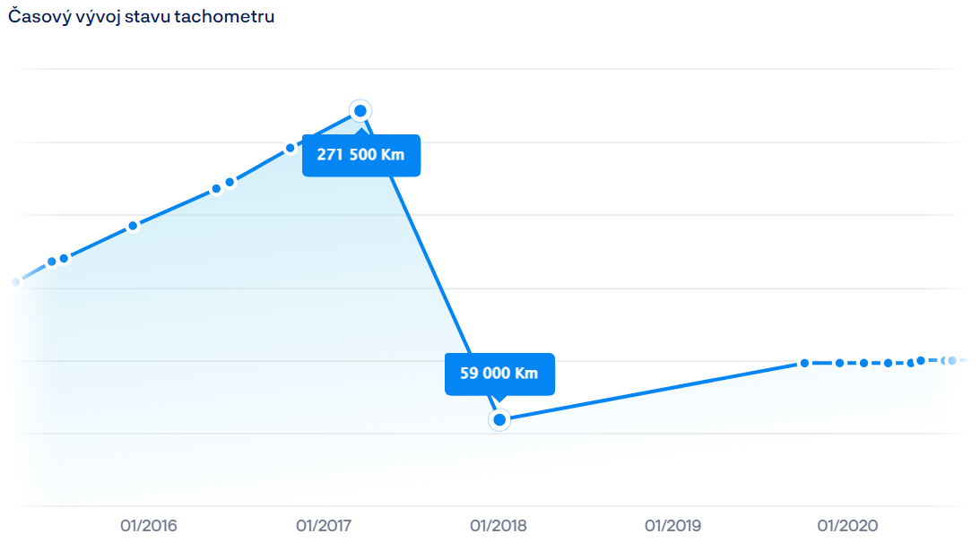This screenshot has width=980, height=542.
Task: Select the faded last data point at chart end
Action: 952,360
